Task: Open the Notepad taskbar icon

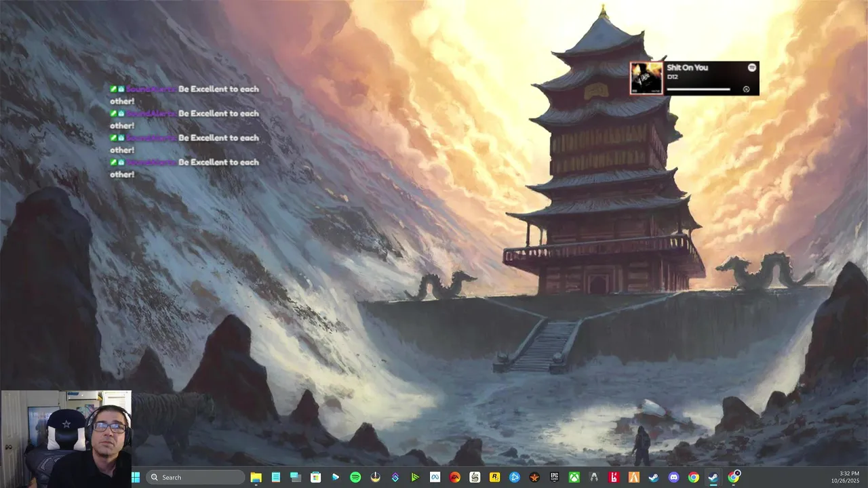Action: point(276,477)
